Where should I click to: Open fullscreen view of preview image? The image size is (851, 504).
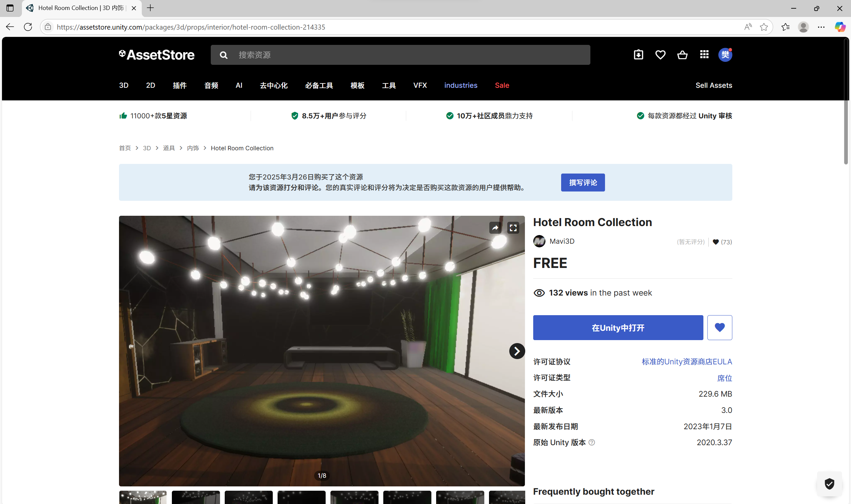(x=513, y=227)
